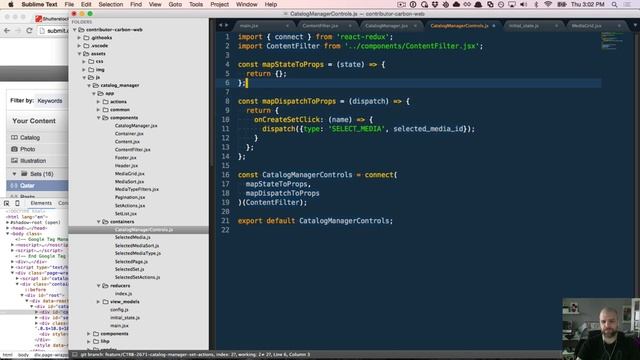
Task: Close the ContentFilter.jsx tab
Action: [x=350, y=26]
